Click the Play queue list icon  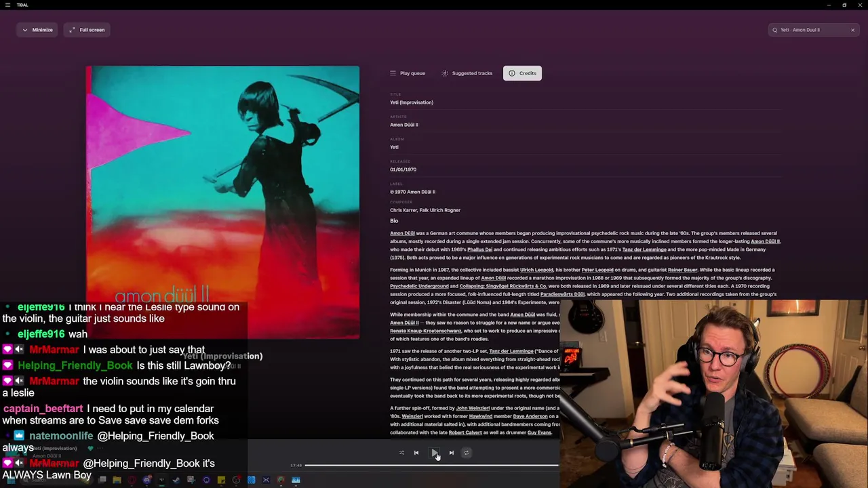(x=393, y=73)
